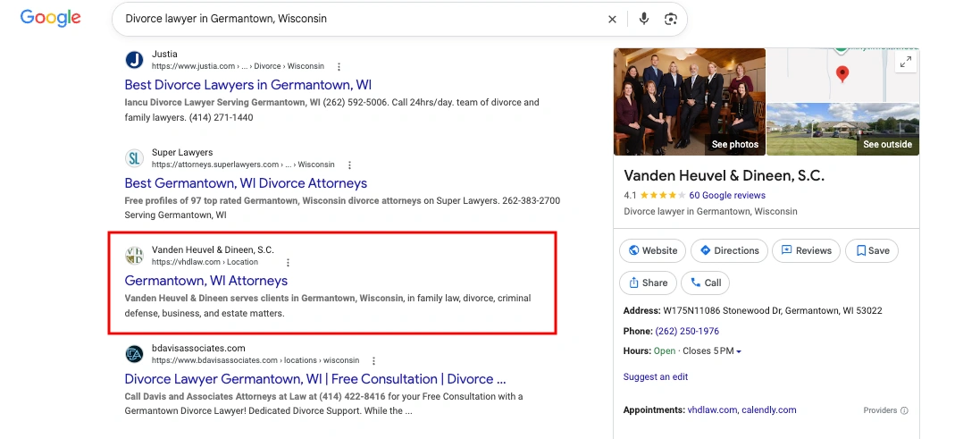
Task: Open three-dot menu for vhdlaw.com result
Action: pyautogui.click(x=289, y=263)
